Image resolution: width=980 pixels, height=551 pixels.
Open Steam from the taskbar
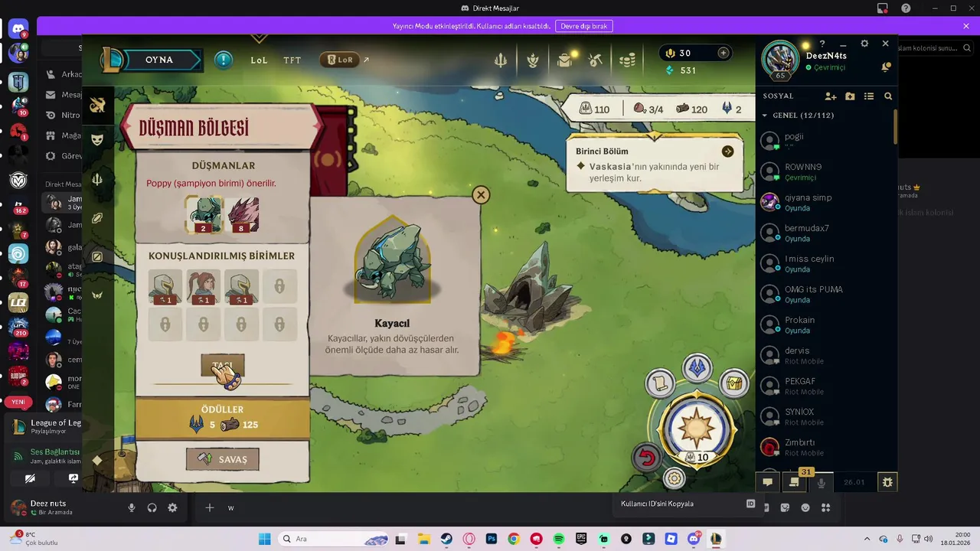click(x=446, y=539)
